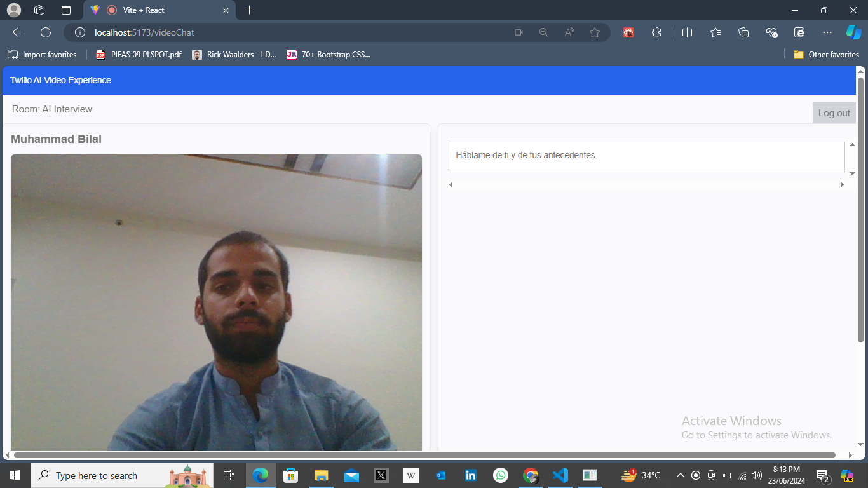Add this page to favorites with the star
Screen dimensions: 868x488
tap(595, 32)
